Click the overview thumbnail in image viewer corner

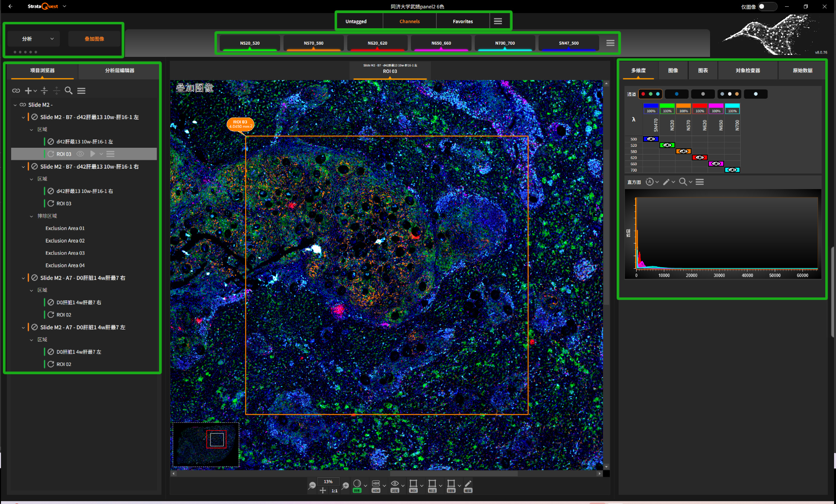[x=205, y=444]
